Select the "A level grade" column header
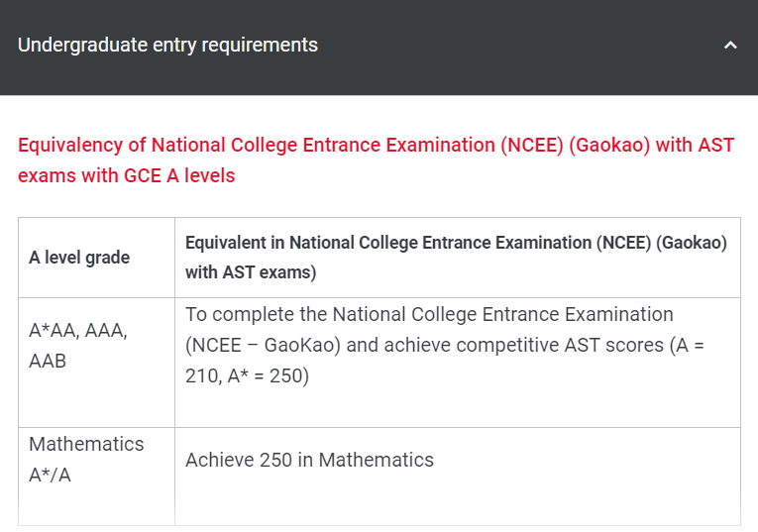This screenshot has width=758, height=532. click(79, 258)
